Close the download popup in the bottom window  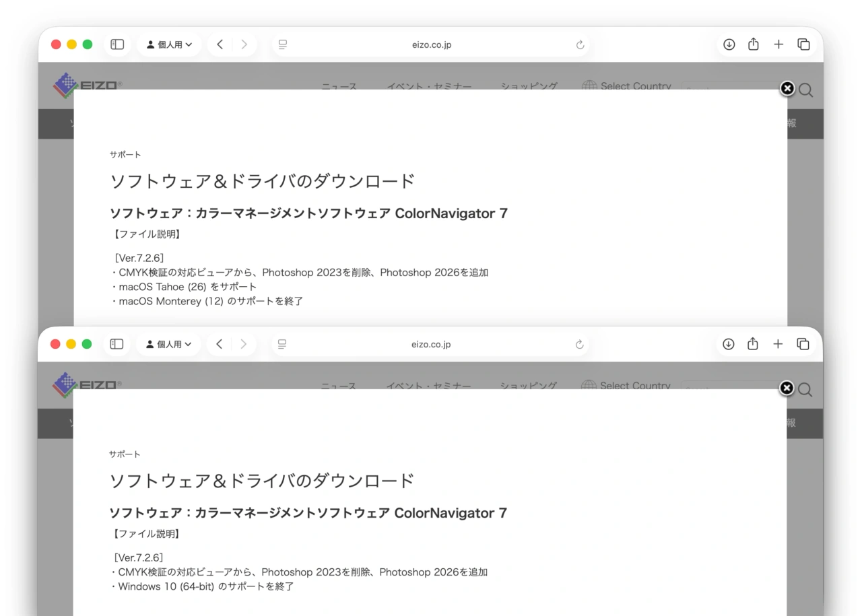pos(786,388)
